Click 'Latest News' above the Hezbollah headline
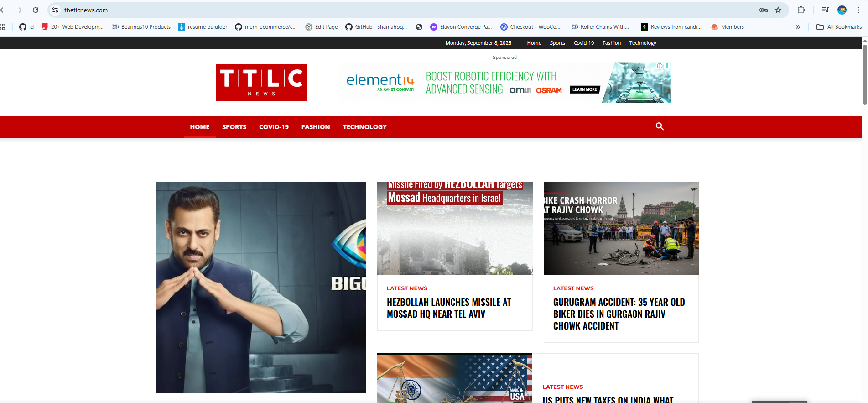Image resolution: width=868 pixels, height=403 pixels. 407,288
